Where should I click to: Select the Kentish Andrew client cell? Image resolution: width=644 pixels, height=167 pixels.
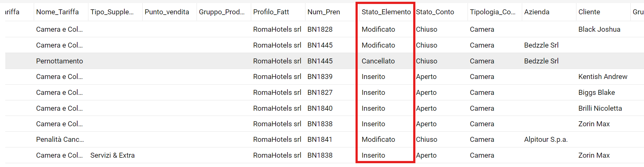tap(602, 77)
